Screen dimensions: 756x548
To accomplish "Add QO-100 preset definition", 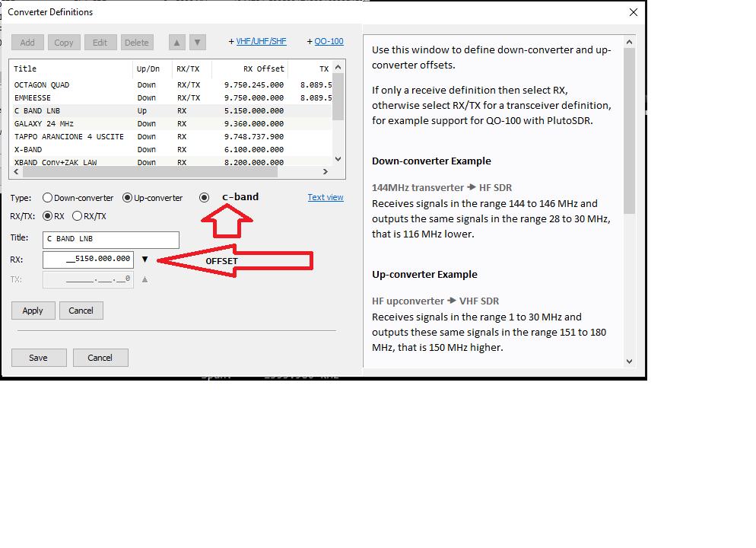I will [x=325, y=42].
